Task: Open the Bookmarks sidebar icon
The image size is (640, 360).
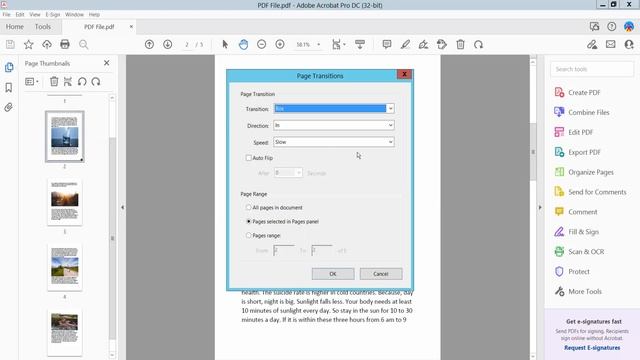Action: tap(9, 87)
